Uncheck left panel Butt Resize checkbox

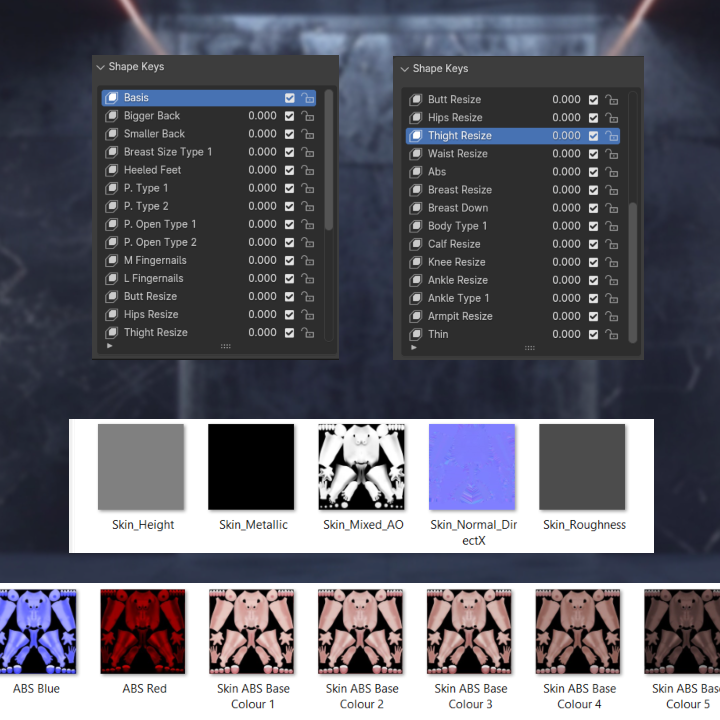coord(289,297)
